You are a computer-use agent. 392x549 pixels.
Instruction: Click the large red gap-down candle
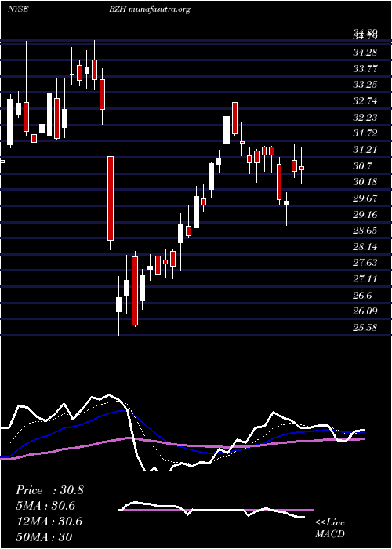click(x=111, y=198)
